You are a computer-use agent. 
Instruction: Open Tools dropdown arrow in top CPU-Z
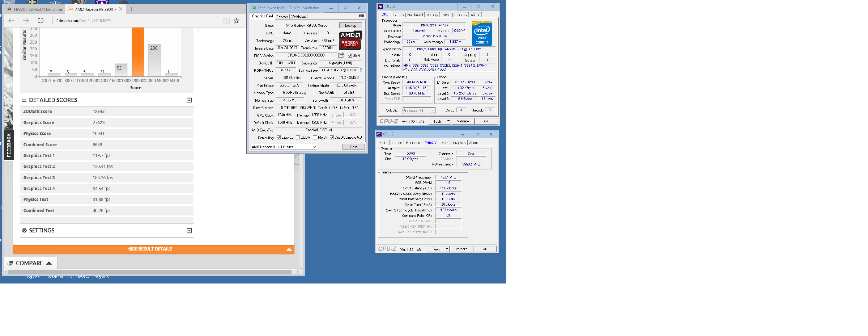coord(448,121)
